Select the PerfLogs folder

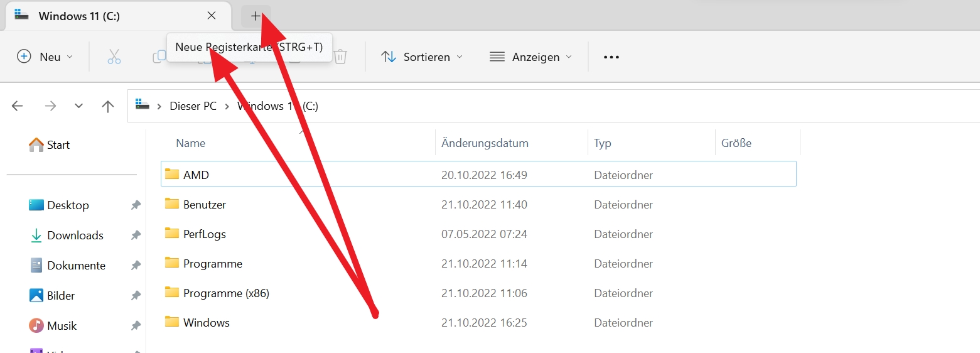478,234
